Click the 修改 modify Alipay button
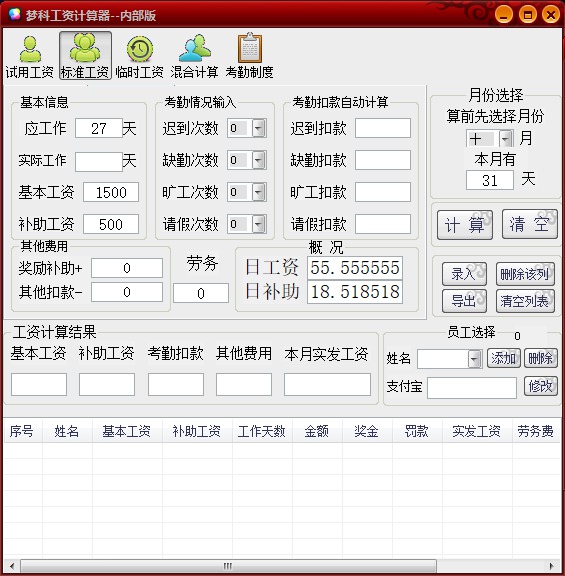Viewport: 565px width, 576px height. pyautogui.click(x=541, y=386)
